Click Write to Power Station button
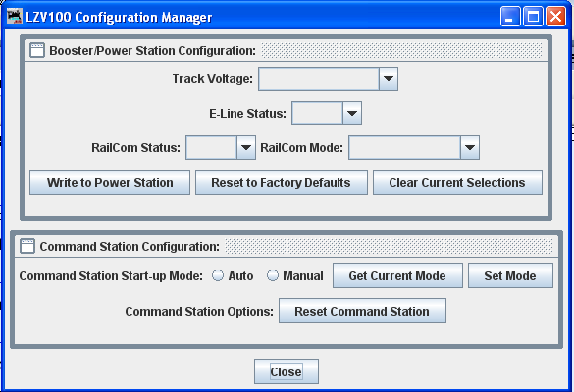574x392 pixels. point(110,182)
